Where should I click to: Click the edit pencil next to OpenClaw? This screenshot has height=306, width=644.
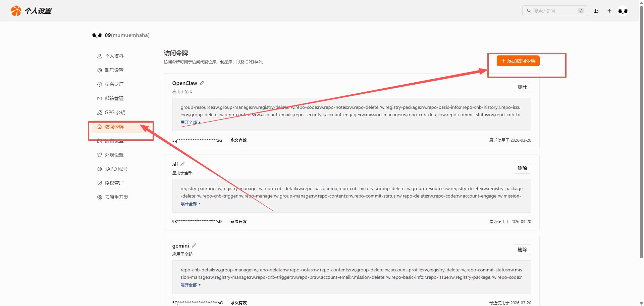coord(202,83)
